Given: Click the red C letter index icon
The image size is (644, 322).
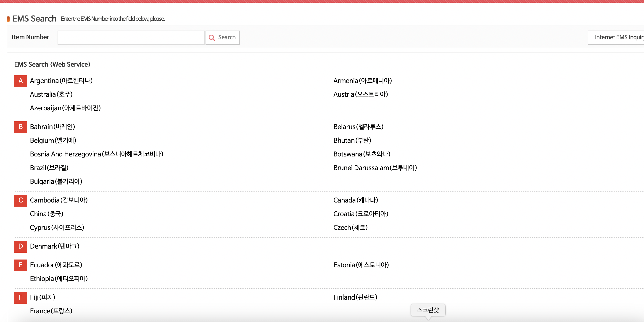Looking at the screenshot, I should (x=21, y=200).
